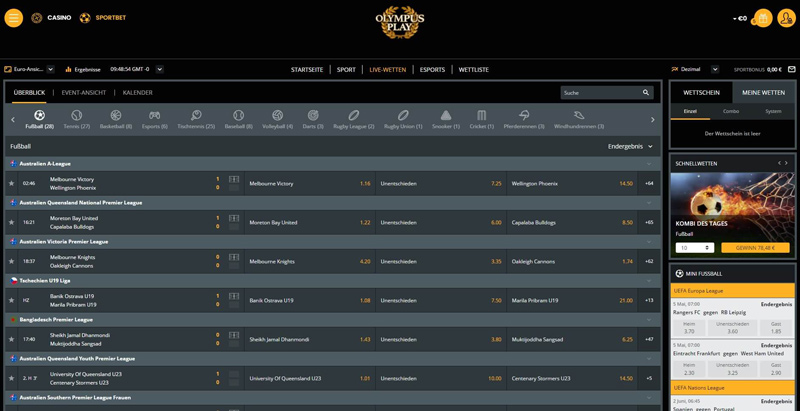Collapse the Tschechien U19 Liga section
800x411 pixels.
(x=649, y=280)
